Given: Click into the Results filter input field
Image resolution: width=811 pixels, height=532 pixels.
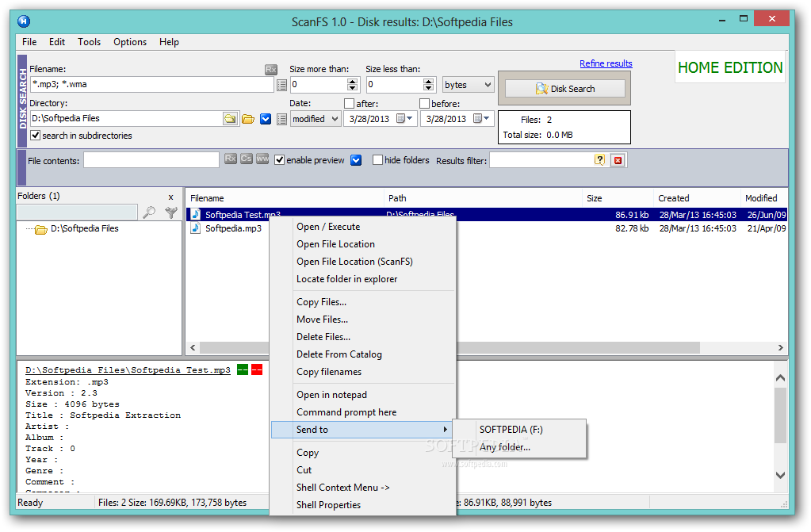Looking at the screenshot, I should coord(541,160).
